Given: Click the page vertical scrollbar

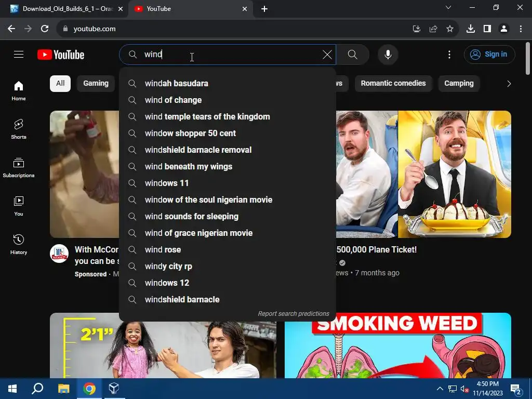Looking at the screenshot, I should (528, 58).
